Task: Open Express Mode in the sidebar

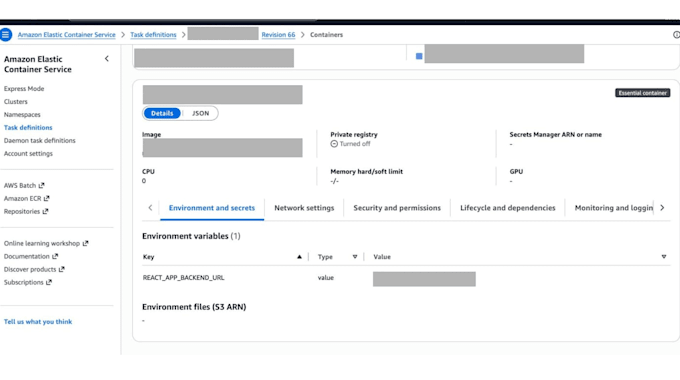Action: pos(24,88)
